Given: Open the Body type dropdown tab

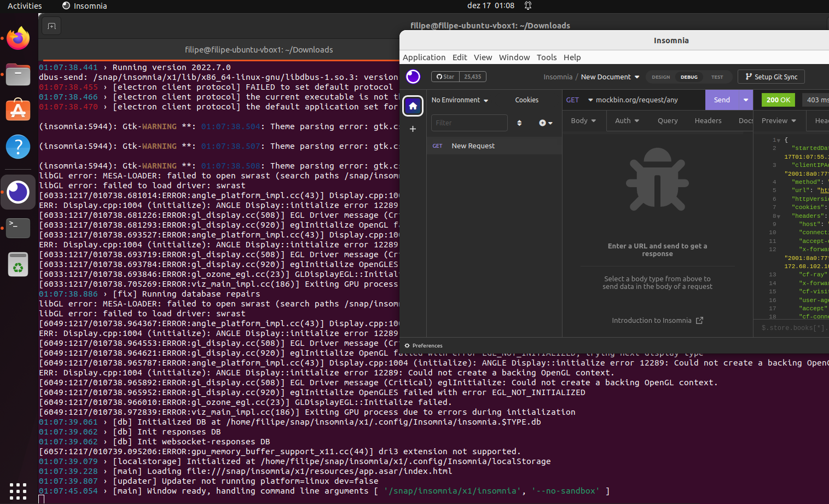Looking at the screenshot, I should point(583,121).
